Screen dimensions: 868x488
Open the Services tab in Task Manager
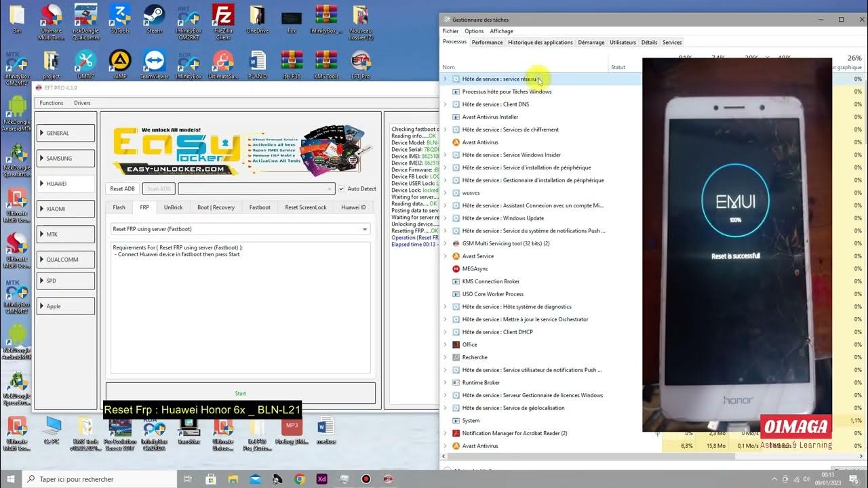[672, 42]
